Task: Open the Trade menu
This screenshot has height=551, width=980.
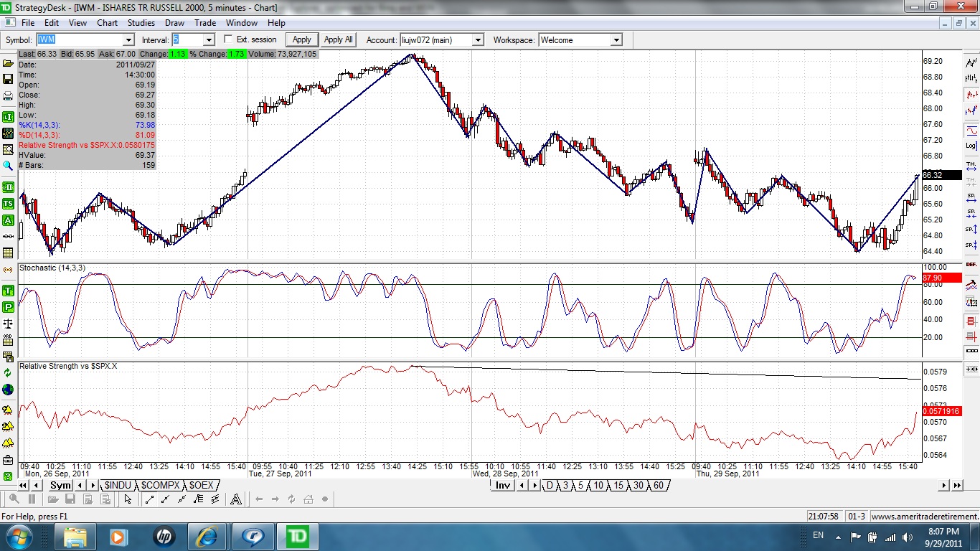Action: (x=205, y=23)
